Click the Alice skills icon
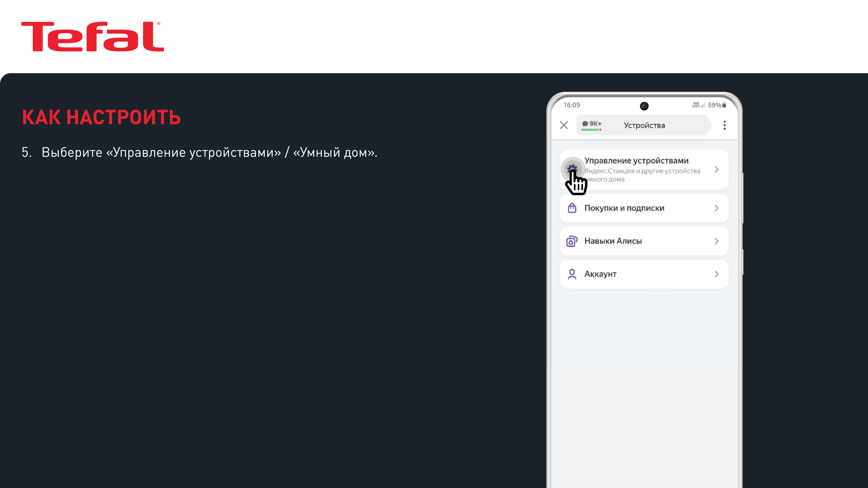The width and height of the screenshot is (868, 488). 572,241
